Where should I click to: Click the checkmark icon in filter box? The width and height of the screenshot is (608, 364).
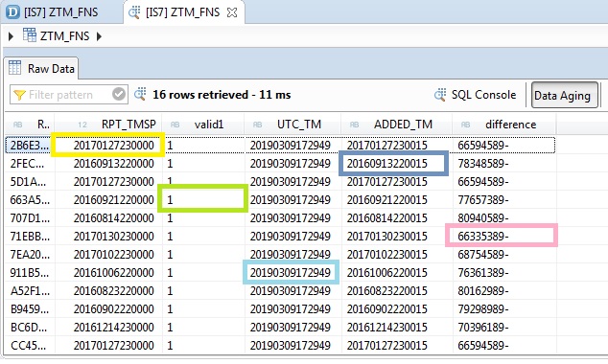coord(119,94)
